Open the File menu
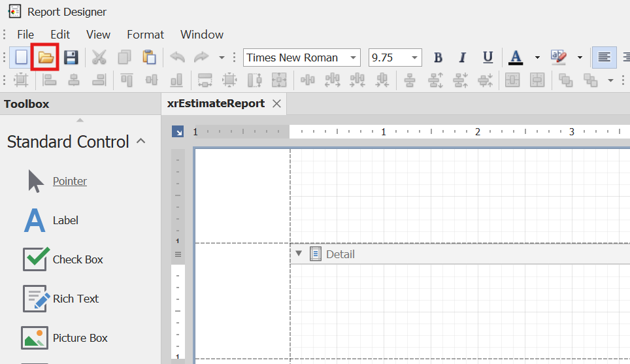Screen dimensions: 630x364 click(25, 35)
